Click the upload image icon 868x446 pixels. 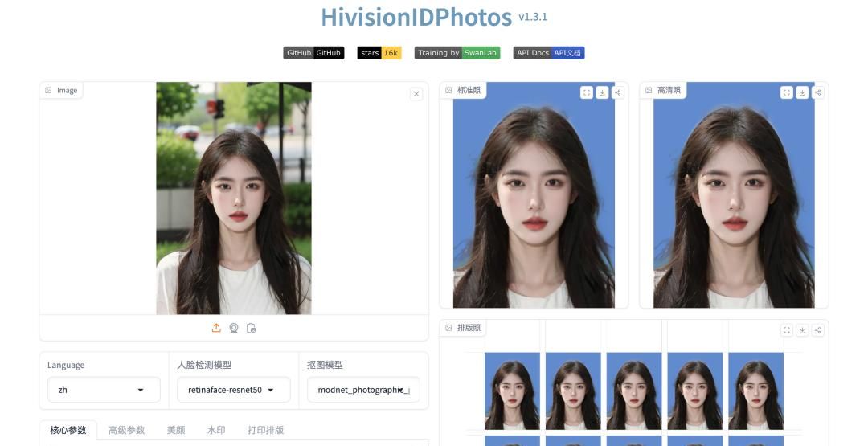click(216, 328)
